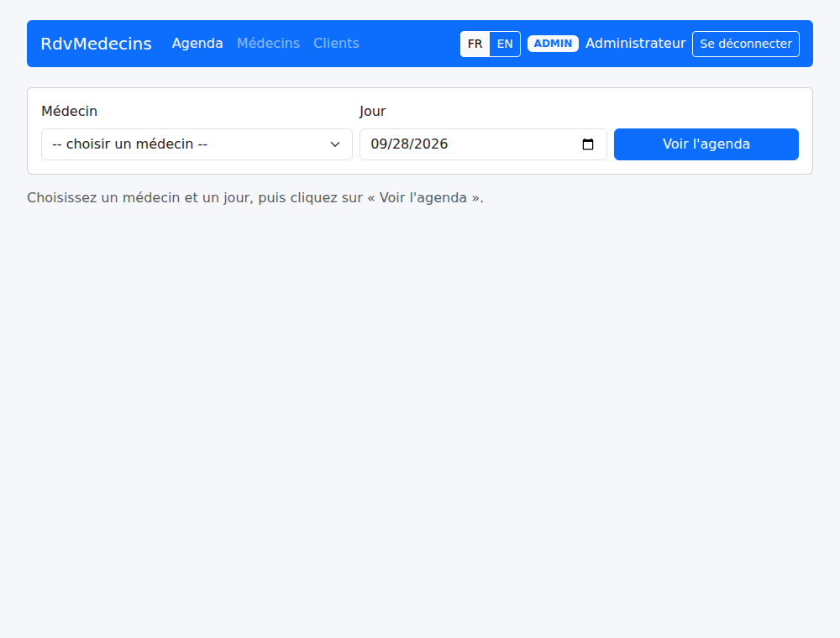Click the Médecin field label
Screen dimensions: 840x638
coord(69,112)
